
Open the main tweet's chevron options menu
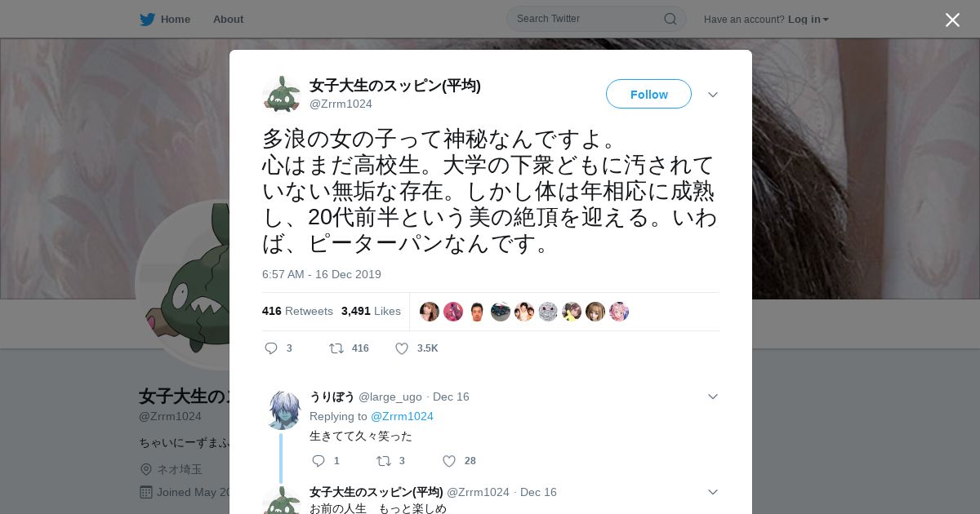tap(713, 95)
